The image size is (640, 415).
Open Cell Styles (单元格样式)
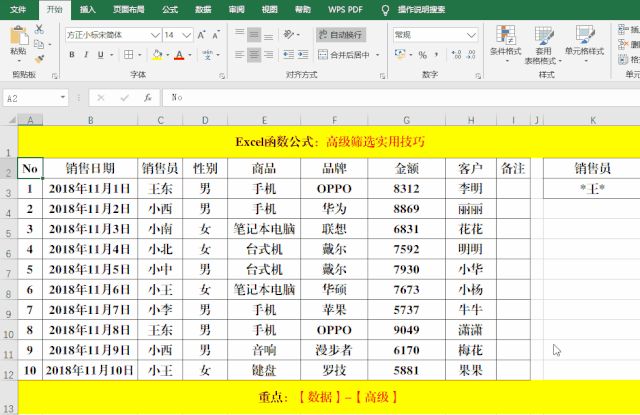tap(584, 43)
